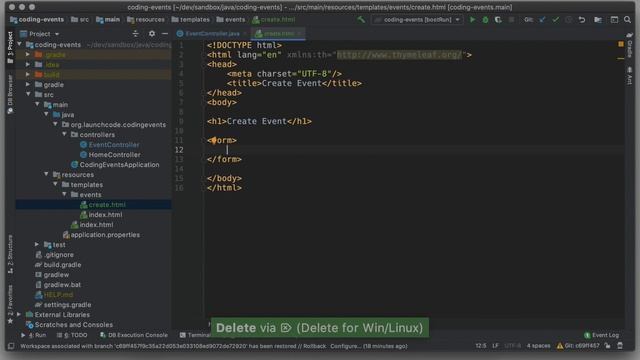Open the DB Execution Console tab

[134, 335]
